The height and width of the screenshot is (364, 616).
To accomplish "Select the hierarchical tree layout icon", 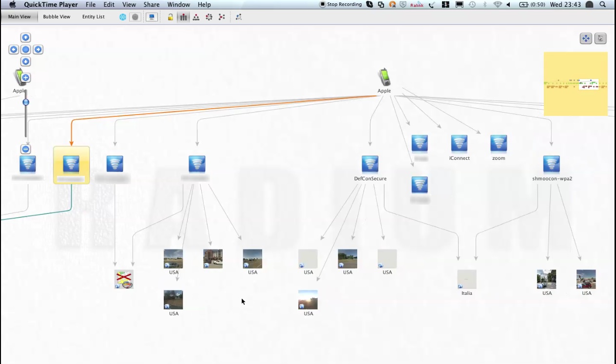I will [x=196, y=17].
